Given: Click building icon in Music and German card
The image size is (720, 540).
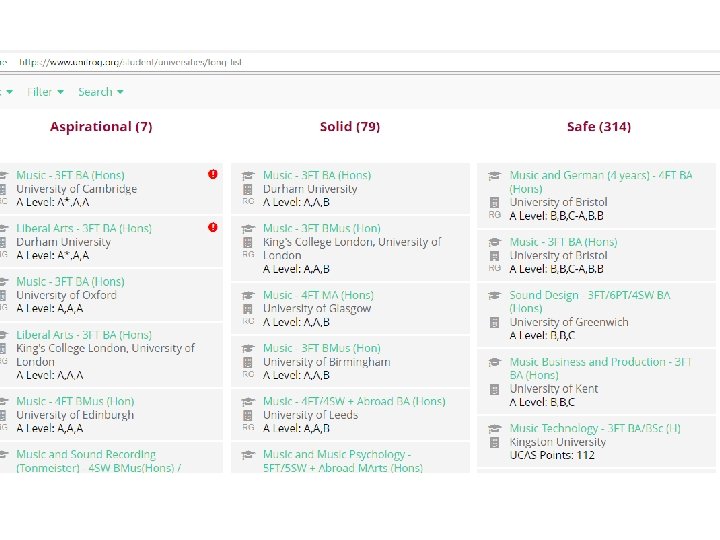Looking at the screenshot, I should 495,202.
